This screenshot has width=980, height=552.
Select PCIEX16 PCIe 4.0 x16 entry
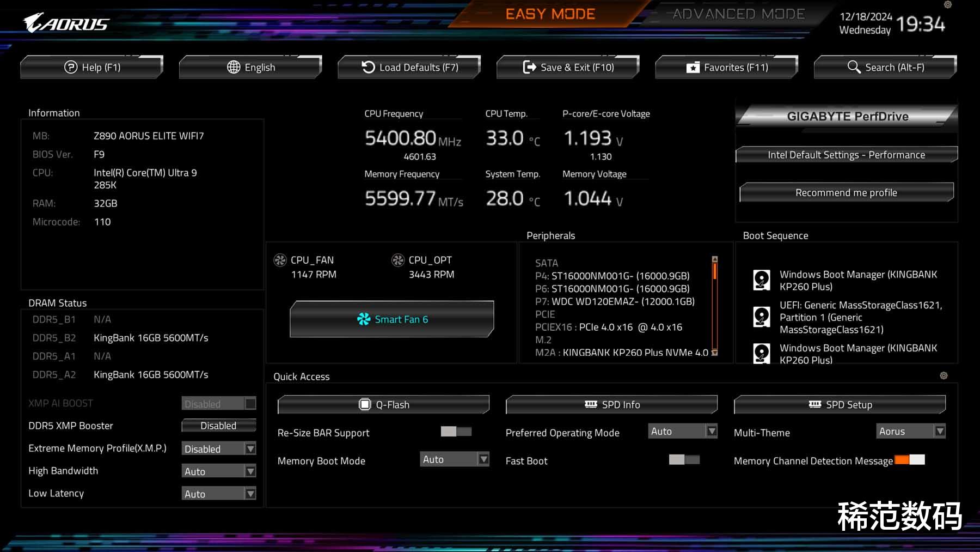(609, 327)
